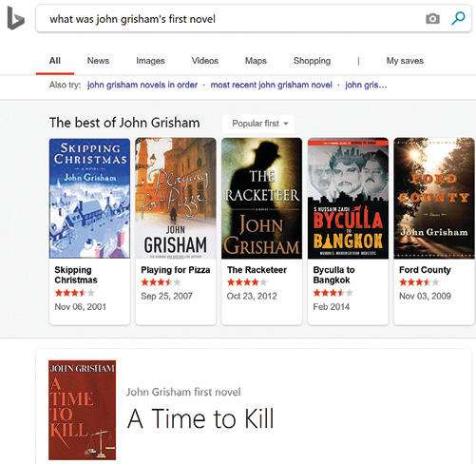The height and width of the screenshot is (464, 476).
Task: Click Ford County star rating
Action: 419,282
